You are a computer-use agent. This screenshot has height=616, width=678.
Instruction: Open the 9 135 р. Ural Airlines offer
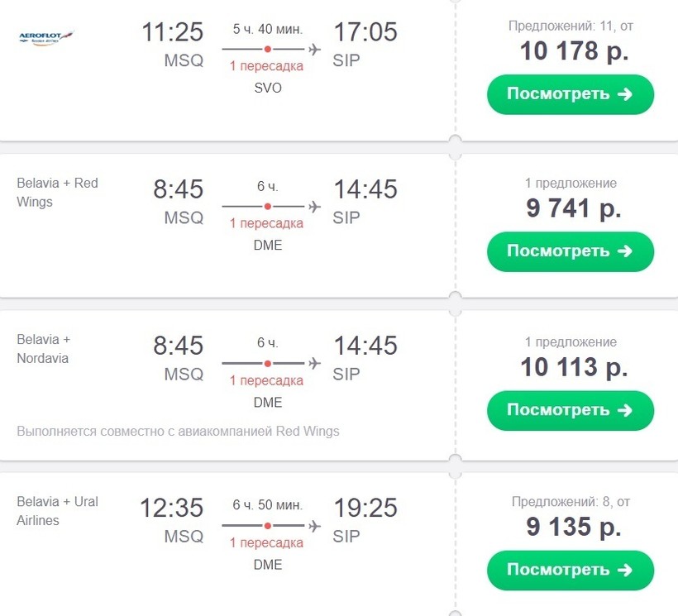(x=570, y=570)
